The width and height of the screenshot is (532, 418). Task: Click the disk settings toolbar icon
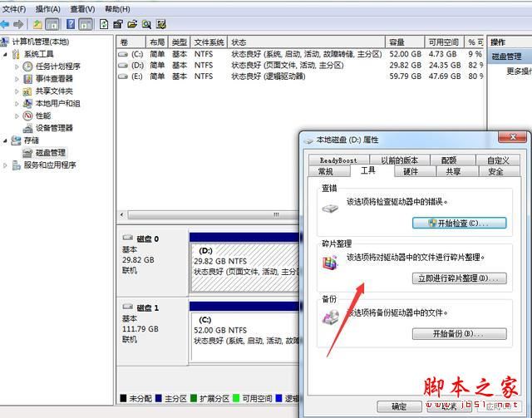click(x=161, y=24)
